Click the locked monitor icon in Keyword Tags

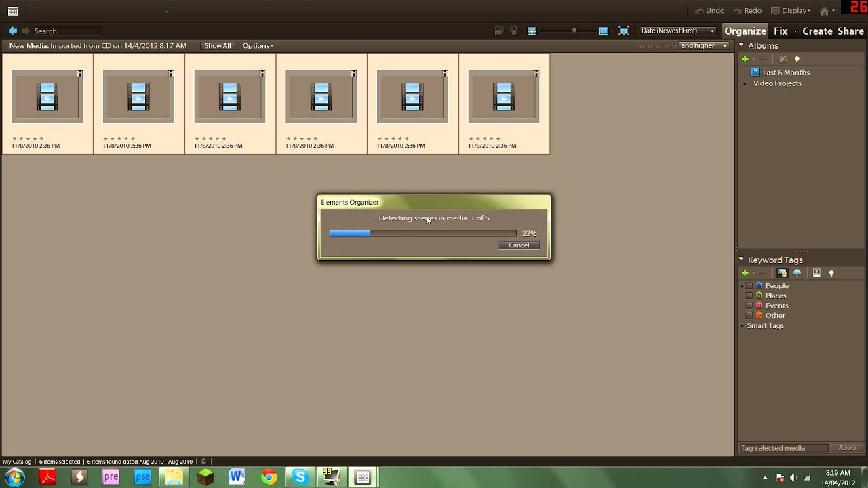click(782, 273)
